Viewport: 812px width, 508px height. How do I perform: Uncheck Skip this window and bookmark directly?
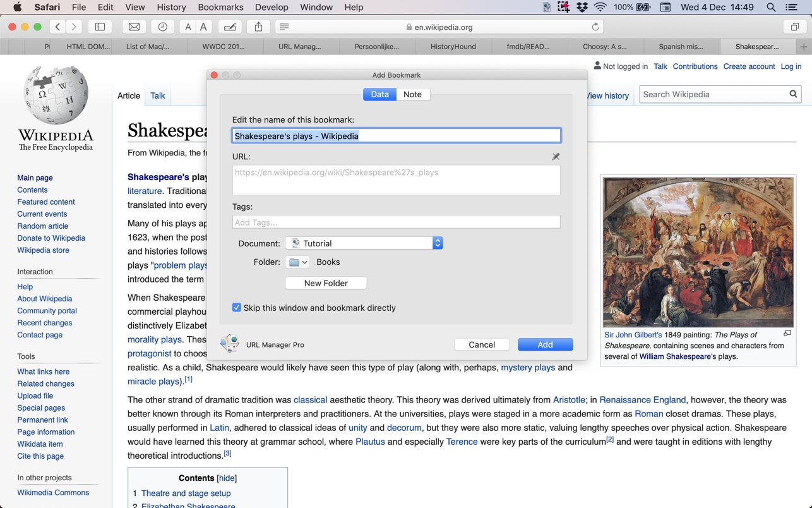[237, 308]
